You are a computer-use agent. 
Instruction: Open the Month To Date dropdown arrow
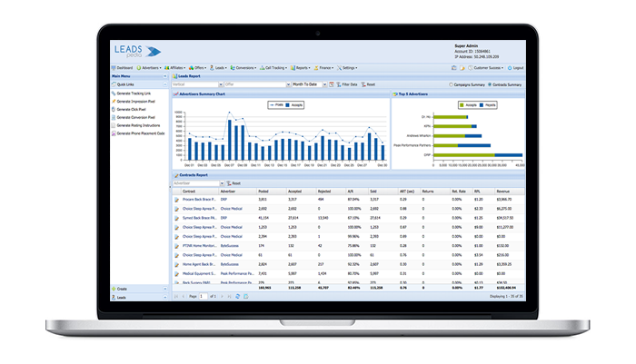(325, 84)
